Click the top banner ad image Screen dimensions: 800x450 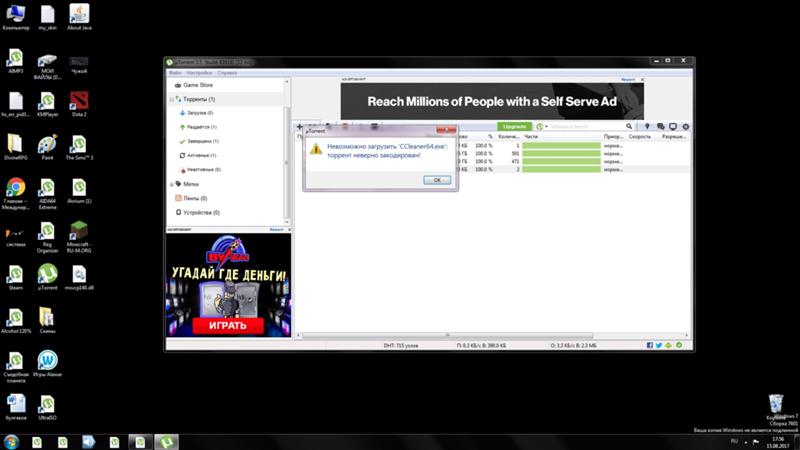[492, 102]
